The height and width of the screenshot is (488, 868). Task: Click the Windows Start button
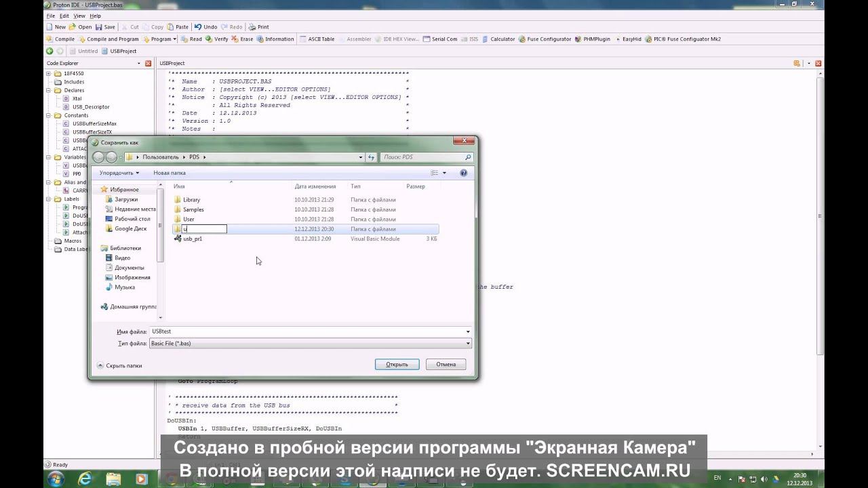[56, 479]
